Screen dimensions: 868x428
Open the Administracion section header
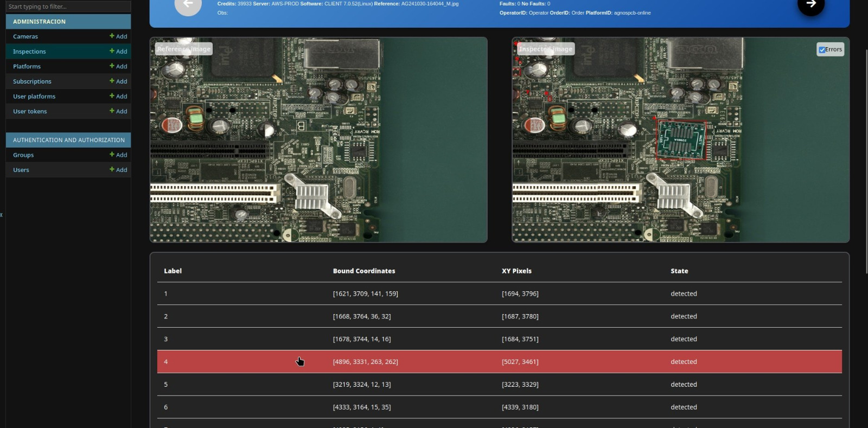tap(39, 22)
